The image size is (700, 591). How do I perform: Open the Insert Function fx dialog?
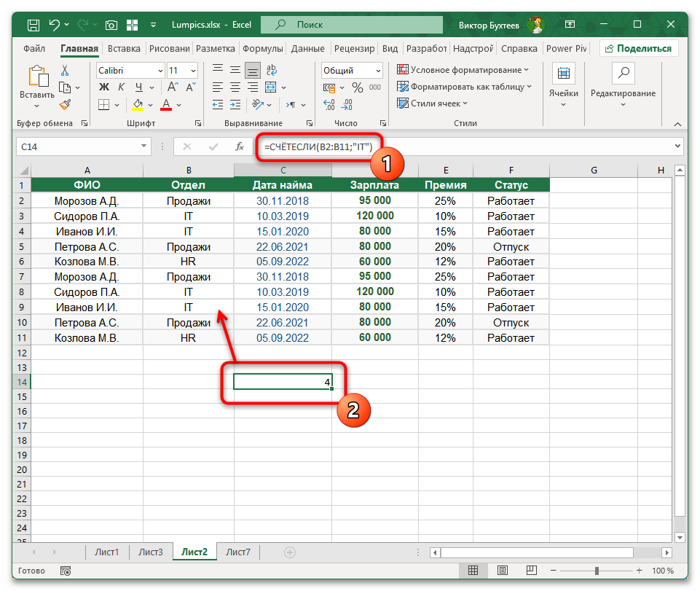pyautogui.click(x=240, y=146)
